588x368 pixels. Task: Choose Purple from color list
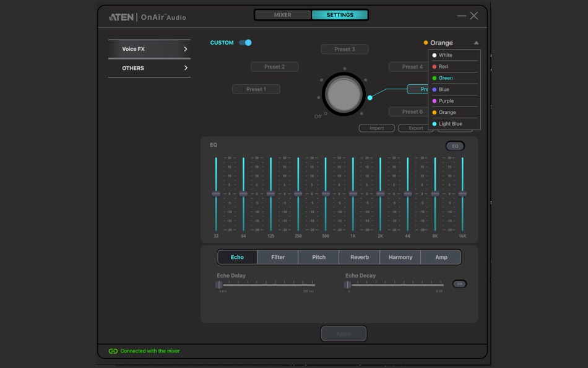point(454,101)
